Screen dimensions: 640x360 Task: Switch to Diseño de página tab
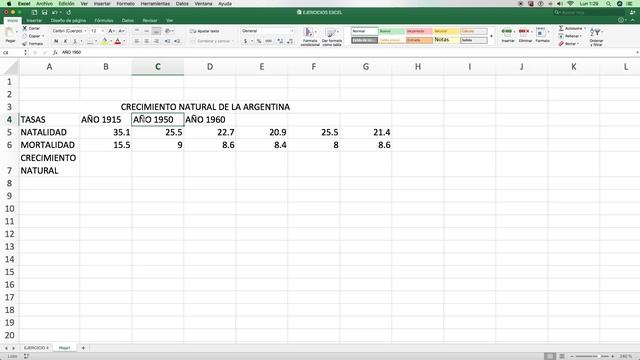pyautogui.click(x=68, y=20)
